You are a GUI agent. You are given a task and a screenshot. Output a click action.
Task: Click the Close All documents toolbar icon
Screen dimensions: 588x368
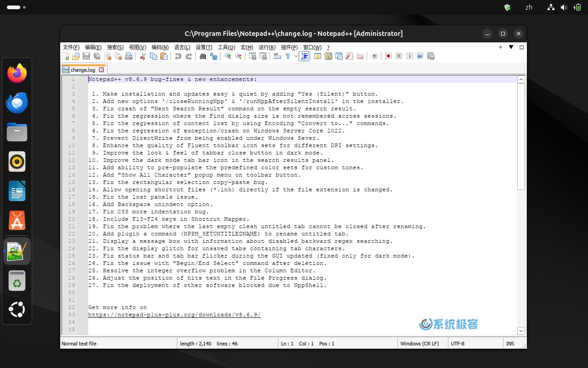[118, 56]
